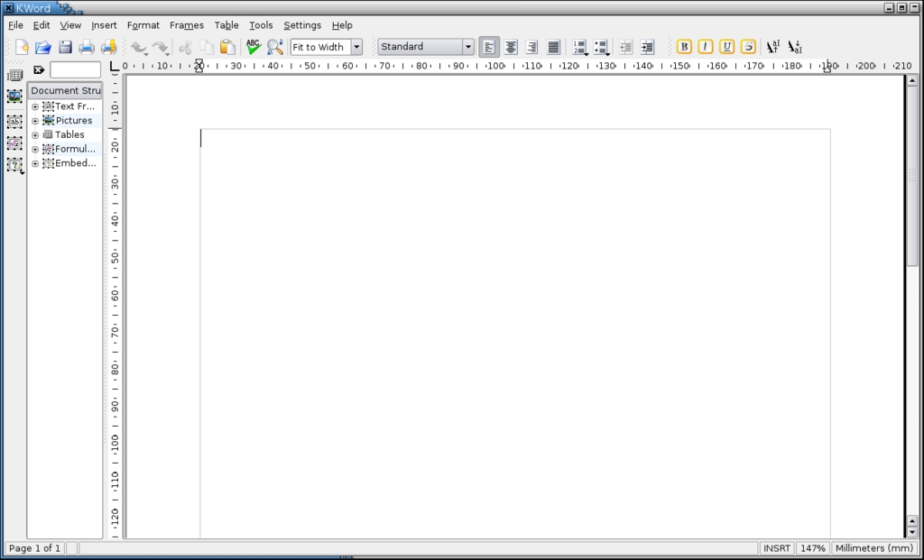Open the Standard paragraph style dropdown
The width and height of the screenshot is (924, 560).
click(x=467, y=47)
